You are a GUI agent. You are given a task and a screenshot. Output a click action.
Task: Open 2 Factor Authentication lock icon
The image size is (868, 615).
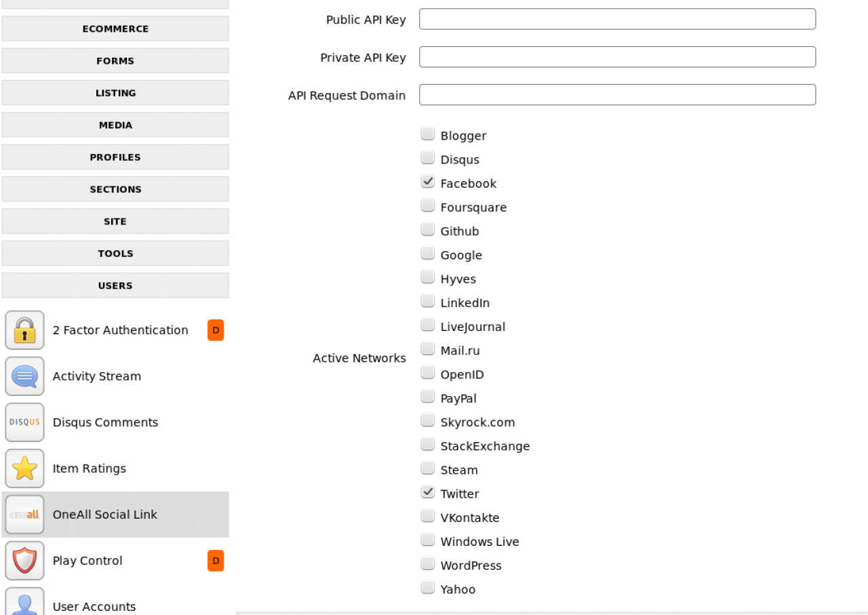[x=24, y=330]
